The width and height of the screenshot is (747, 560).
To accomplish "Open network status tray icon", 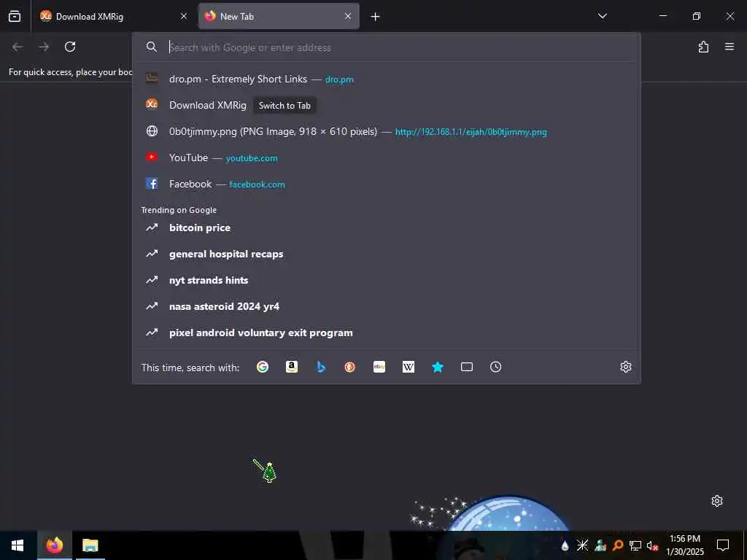I will (635, 545).
